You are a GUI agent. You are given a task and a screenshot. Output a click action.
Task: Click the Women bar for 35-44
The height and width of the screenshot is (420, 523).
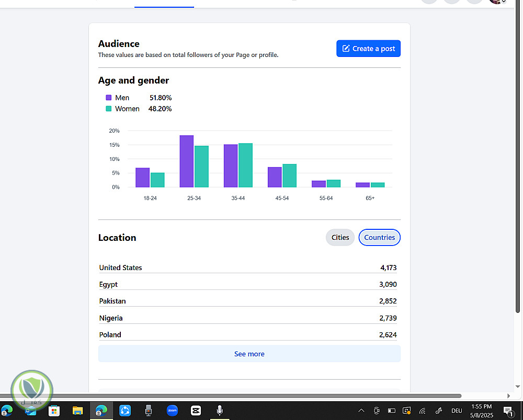coord(245,165)
